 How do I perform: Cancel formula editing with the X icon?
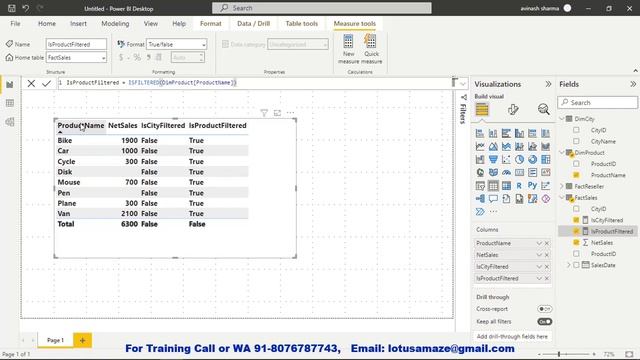pyautogui.click(x=31, y=84)
